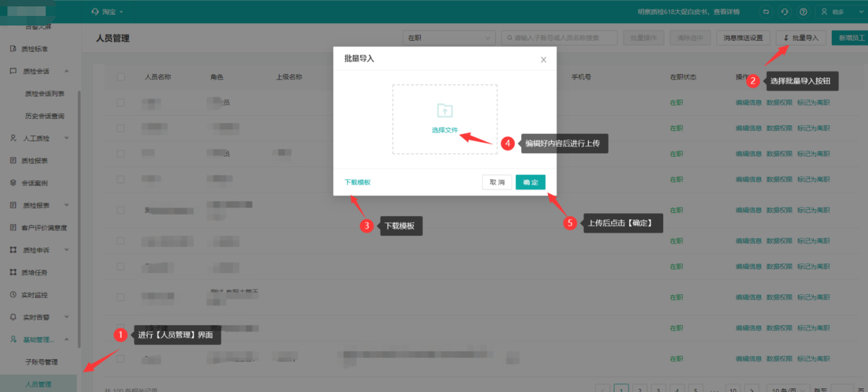The image size is (868, 392).
Task: Click 数据权限 in the first table row
Action: tap(779, 102)
